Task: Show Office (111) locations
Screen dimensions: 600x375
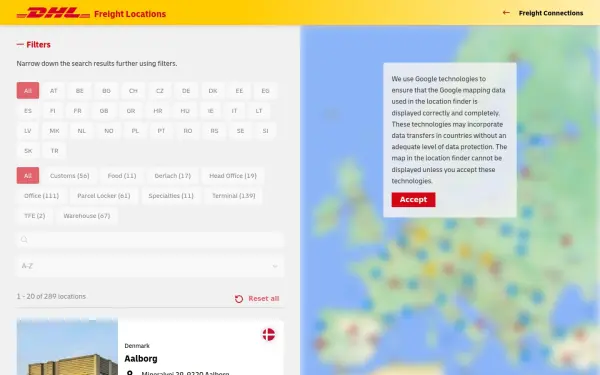Action: click(41, 196)
